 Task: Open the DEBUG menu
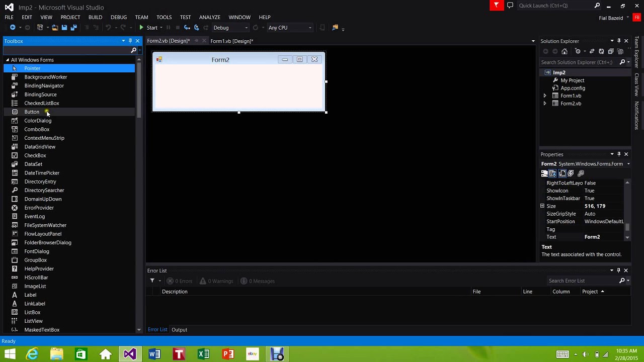[x=119, y=17]
